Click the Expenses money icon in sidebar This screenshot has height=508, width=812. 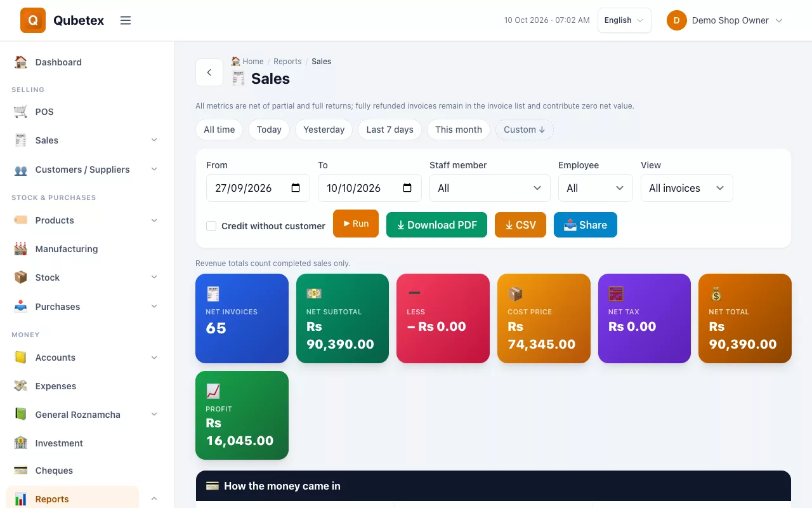(x=21, y=386)
